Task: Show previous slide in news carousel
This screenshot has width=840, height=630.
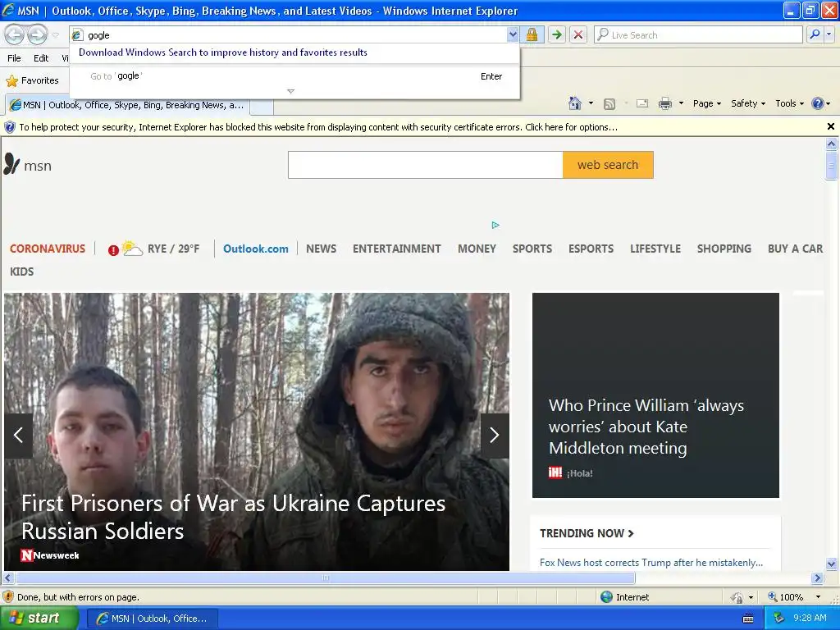Action: [18, 435]
